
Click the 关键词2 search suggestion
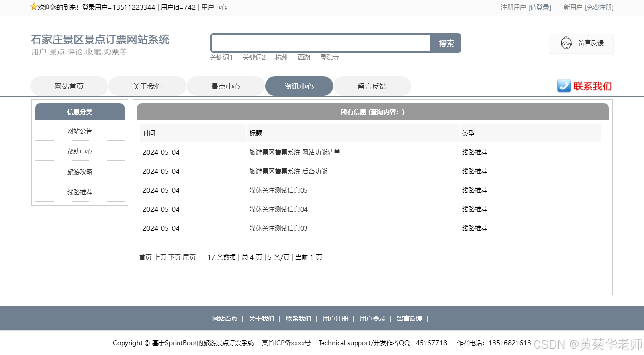click(x=254, y=57)
